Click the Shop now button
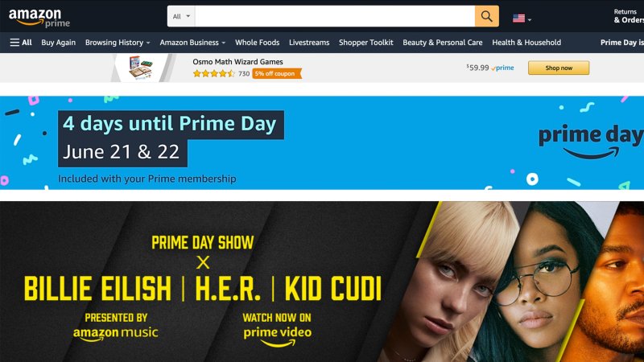The height and width of the screenshot is (362, 644). click(x=559, y=68)
